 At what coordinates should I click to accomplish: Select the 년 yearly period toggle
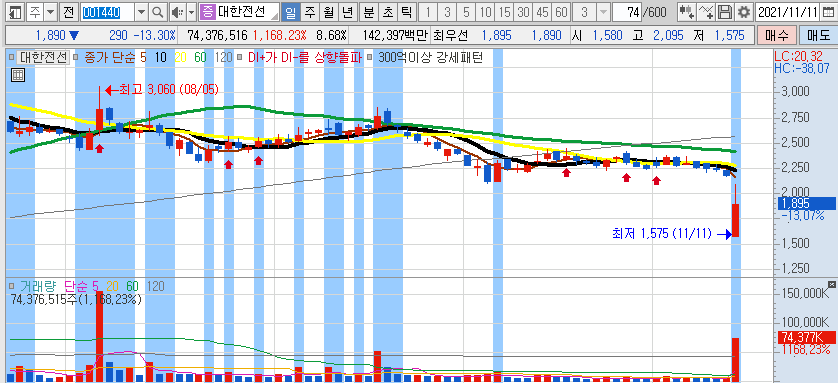point(347,12)
